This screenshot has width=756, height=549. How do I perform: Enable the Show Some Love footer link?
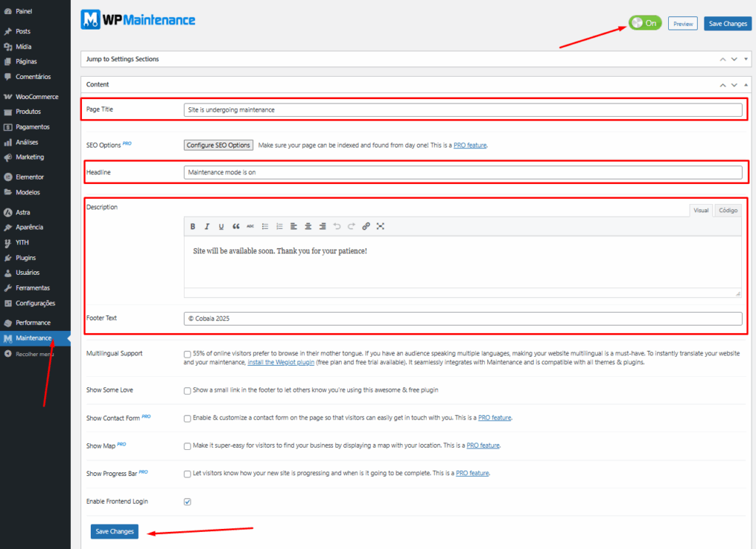point(187,390)
